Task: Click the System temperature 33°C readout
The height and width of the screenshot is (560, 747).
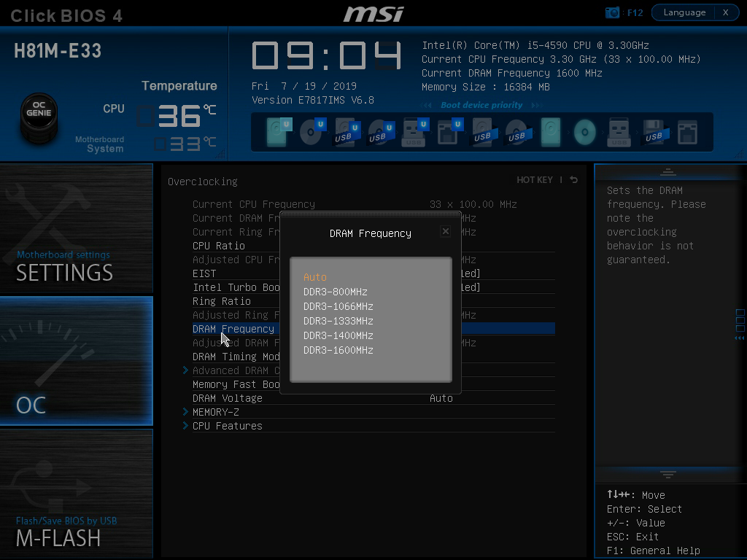Action: point(185,144)
